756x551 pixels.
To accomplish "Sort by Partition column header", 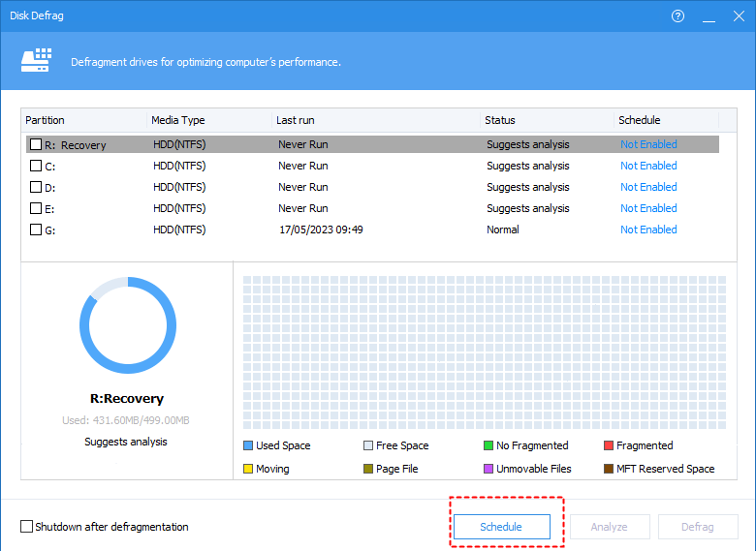I will (84, 120).
